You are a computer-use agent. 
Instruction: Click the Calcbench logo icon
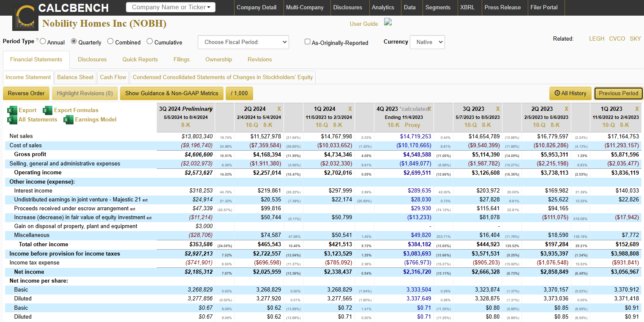point(25,18)
